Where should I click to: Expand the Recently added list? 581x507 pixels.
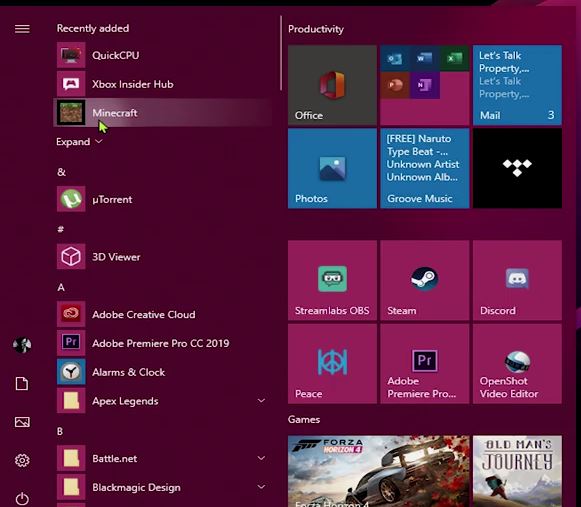(79, 142)
